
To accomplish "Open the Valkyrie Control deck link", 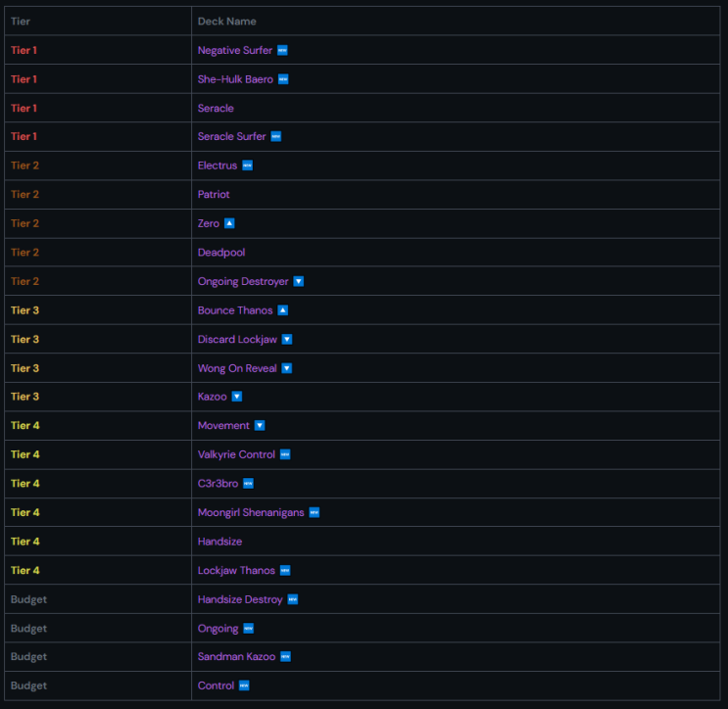I will (236, 454).
